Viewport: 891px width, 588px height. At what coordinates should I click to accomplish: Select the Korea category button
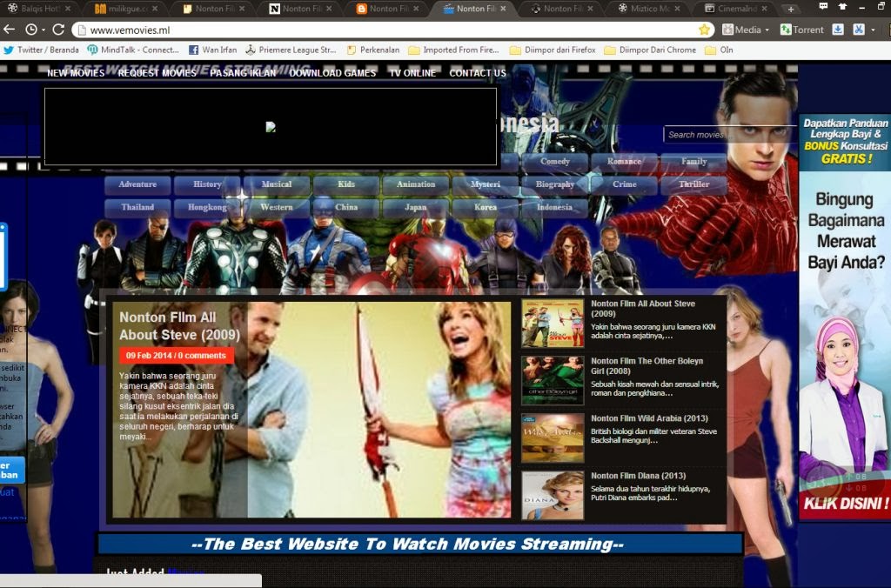click(486, 207)
